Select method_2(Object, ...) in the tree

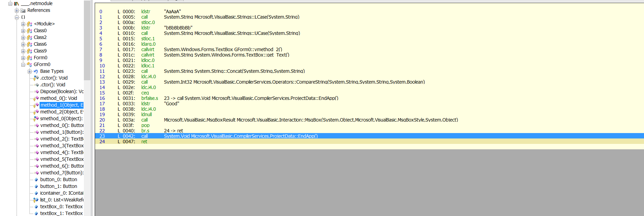click(62, 112)
